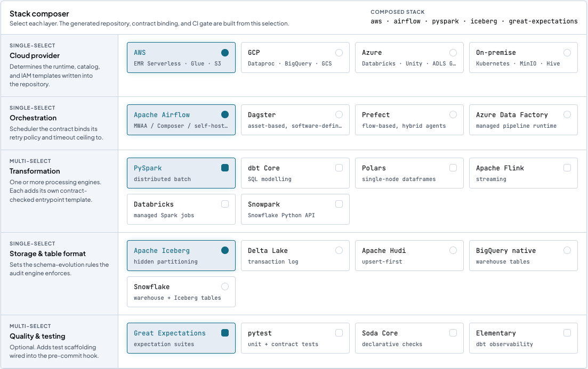
Task: Select the AWS cloud provider radio
Action: 225,52
